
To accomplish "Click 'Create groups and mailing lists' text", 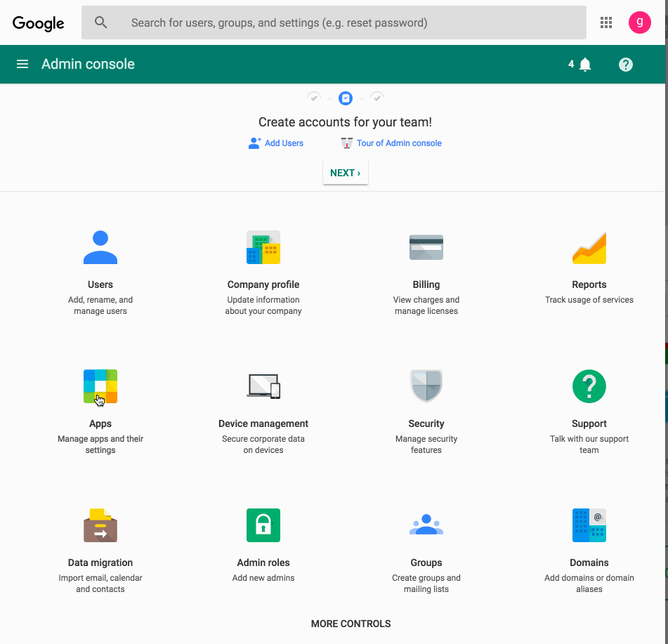I will tap(426, 584).
